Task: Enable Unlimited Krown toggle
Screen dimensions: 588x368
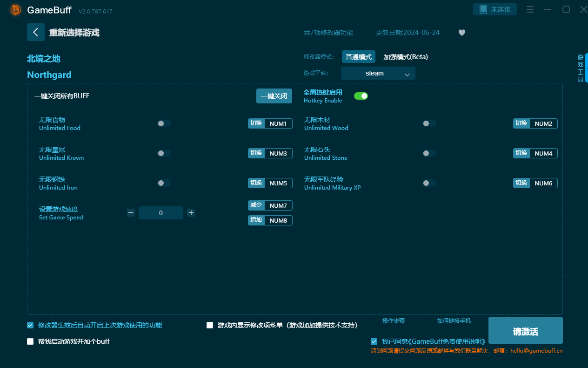Action: 164,153
